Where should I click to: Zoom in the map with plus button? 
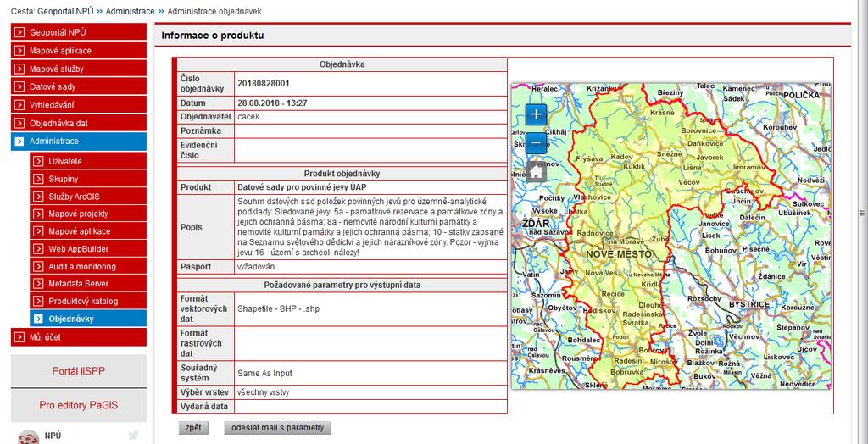point(536,114)
